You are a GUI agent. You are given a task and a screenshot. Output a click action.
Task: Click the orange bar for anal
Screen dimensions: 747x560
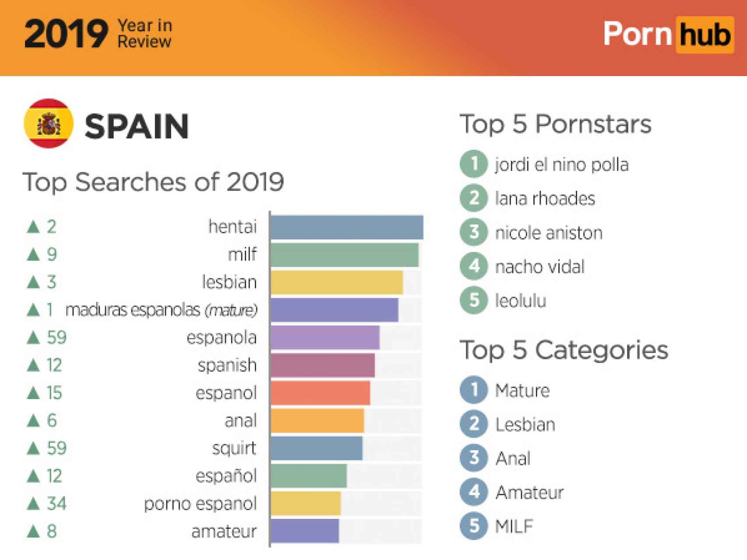[317, 421]
